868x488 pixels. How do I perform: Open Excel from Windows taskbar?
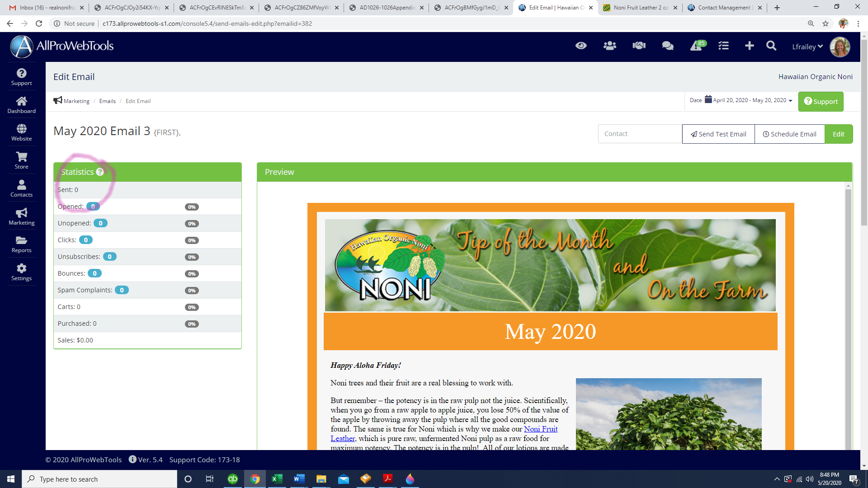[x=277, y=479]
